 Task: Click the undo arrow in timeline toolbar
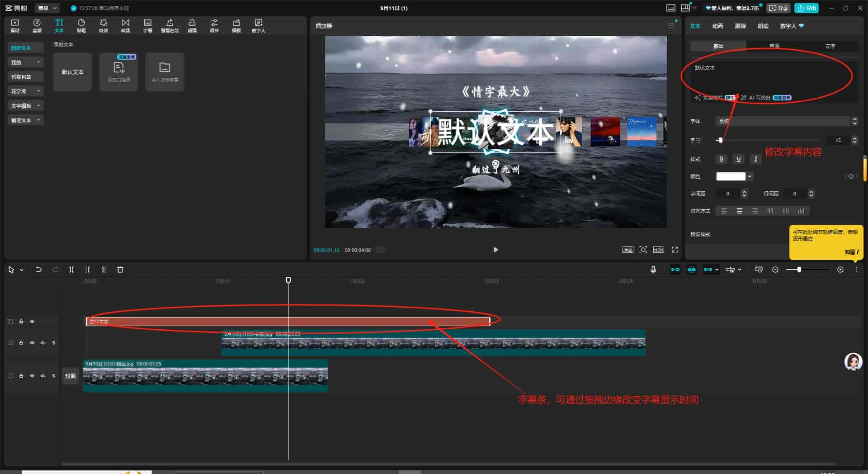click(39, 270)
